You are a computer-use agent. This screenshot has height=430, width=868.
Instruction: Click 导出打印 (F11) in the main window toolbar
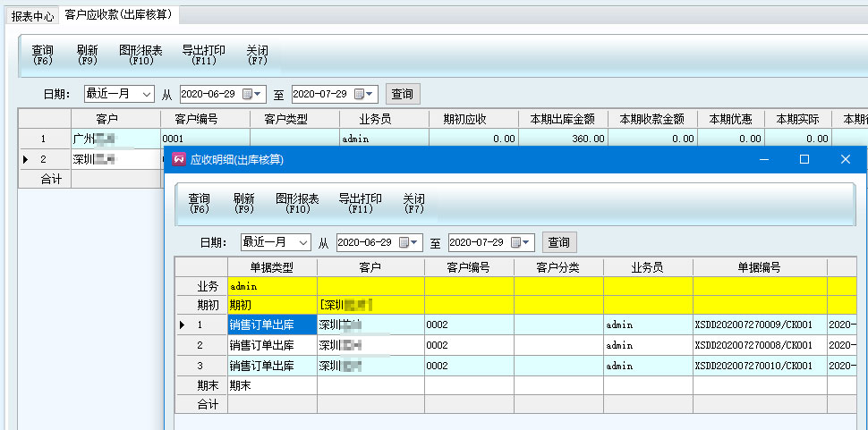click(x=204, y=55)
